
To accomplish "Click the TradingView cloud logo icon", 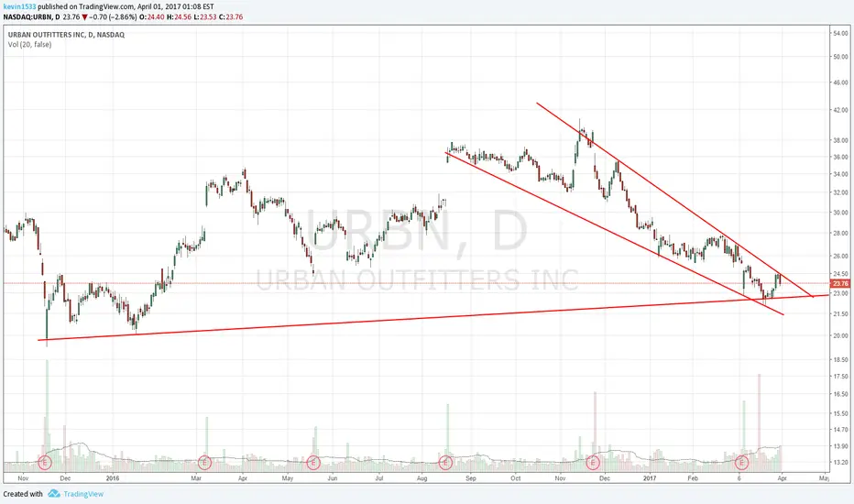I will click(x=53, y=494).
